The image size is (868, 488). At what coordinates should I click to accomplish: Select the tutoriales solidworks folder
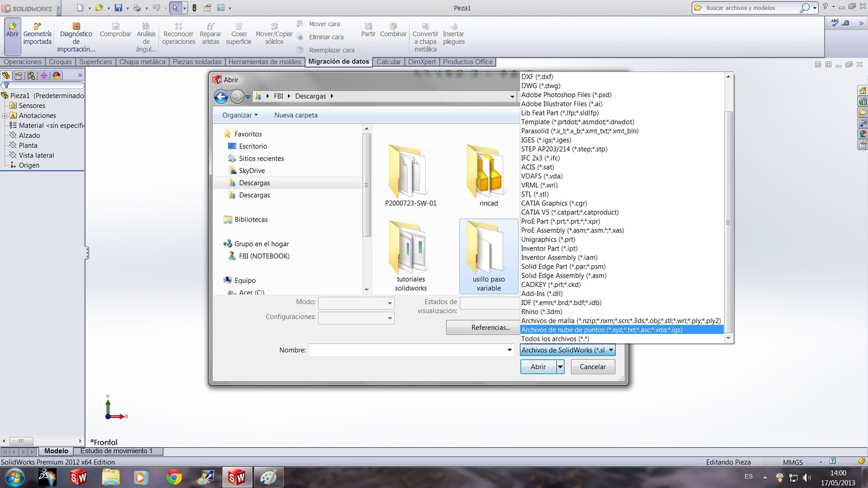point(411,256)
